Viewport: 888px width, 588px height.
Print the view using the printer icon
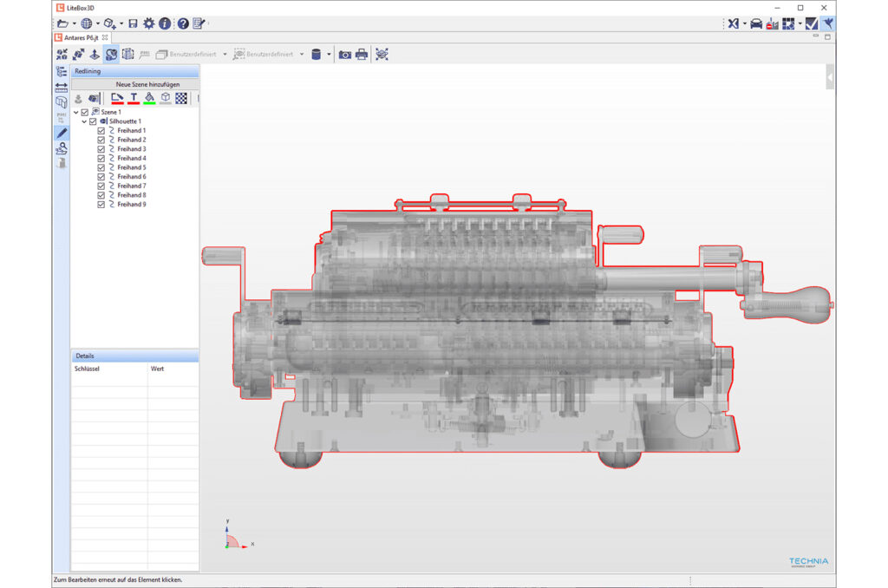(362, 55)
